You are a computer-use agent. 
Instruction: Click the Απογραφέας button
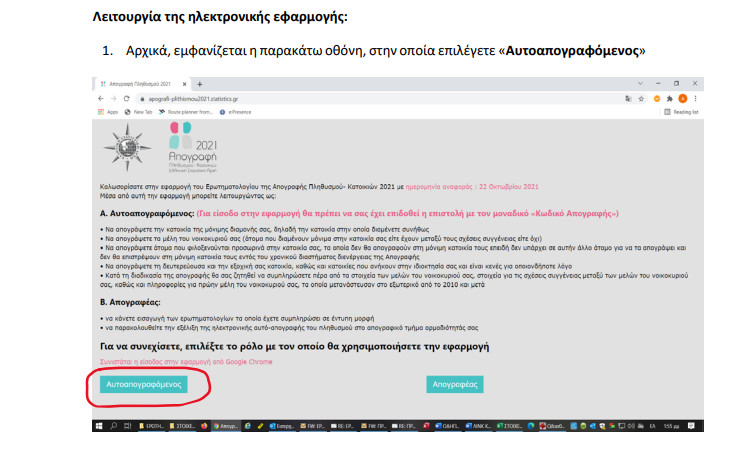455,384
